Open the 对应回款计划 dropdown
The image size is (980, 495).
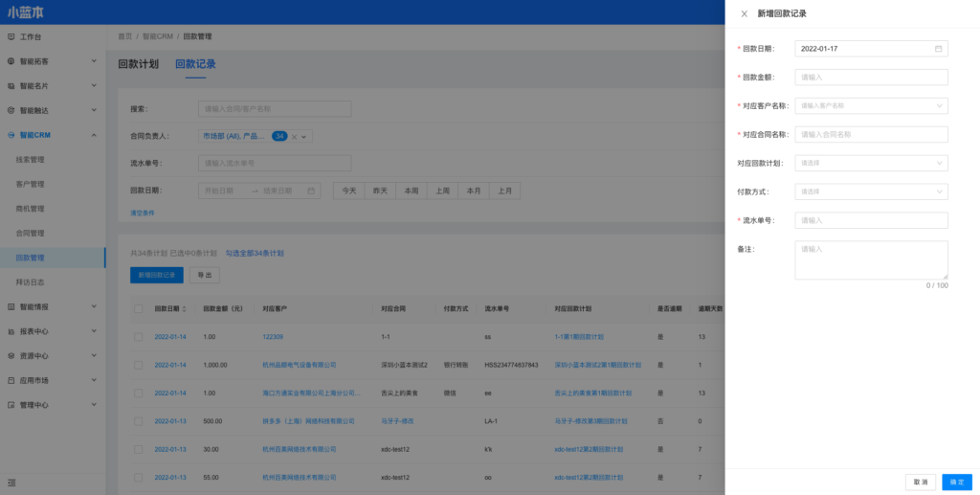point(871,164)
